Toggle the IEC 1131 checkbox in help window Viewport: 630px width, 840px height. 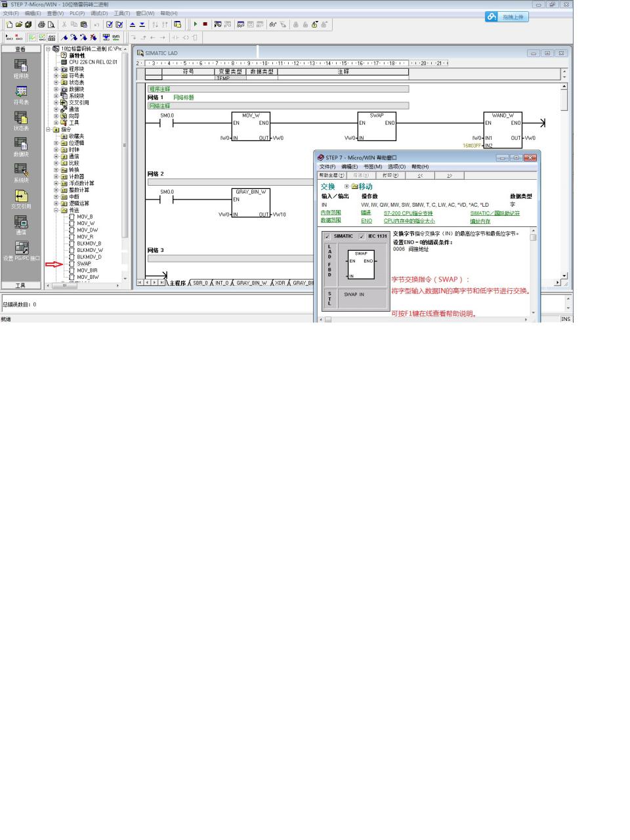pos(362,236)
